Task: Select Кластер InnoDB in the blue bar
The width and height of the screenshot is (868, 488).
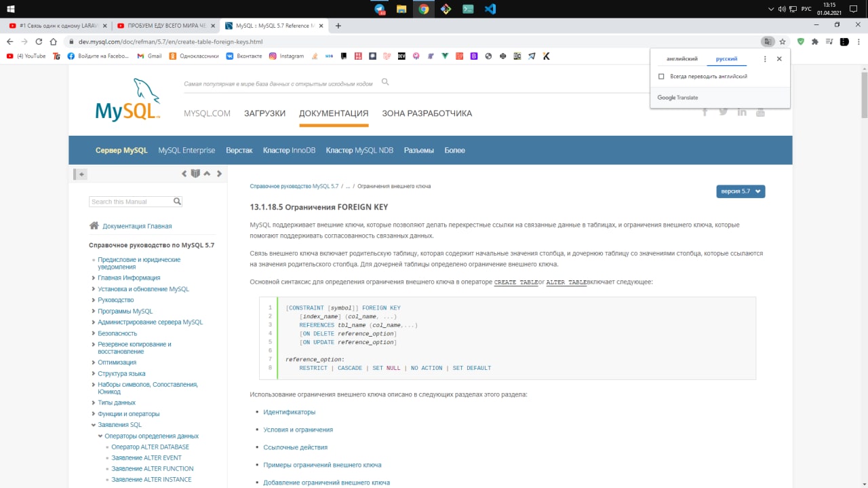Action: [289, 150]
